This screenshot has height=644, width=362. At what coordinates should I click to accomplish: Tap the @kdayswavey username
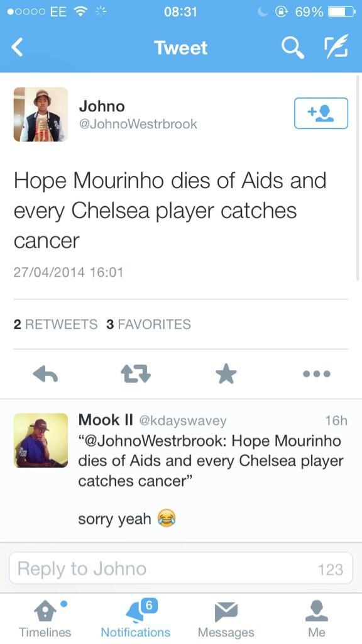coord(183,421)
